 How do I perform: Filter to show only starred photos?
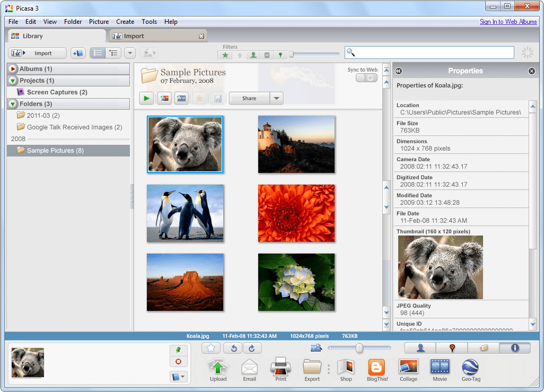coord(226,55)
